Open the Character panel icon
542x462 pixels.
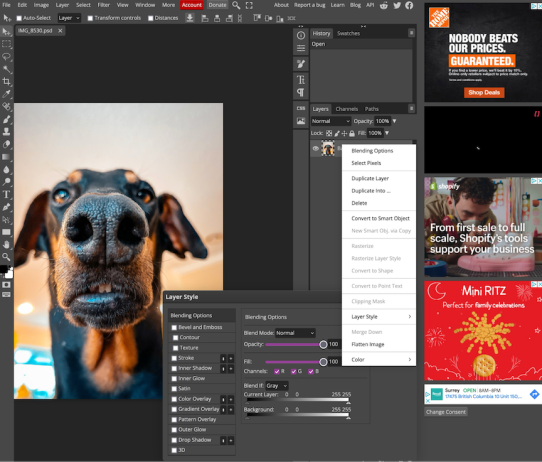tap(301, 80)
